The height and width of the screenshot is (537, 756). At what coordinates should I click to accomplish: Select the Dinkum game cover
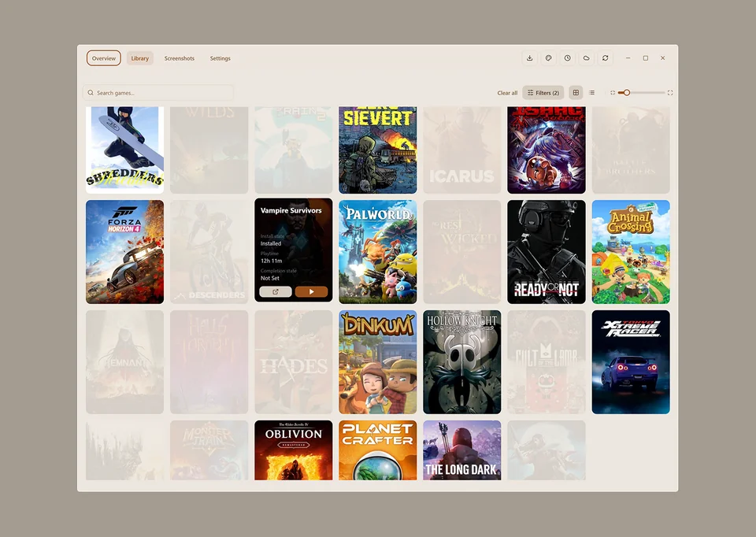tap(377, 362)
